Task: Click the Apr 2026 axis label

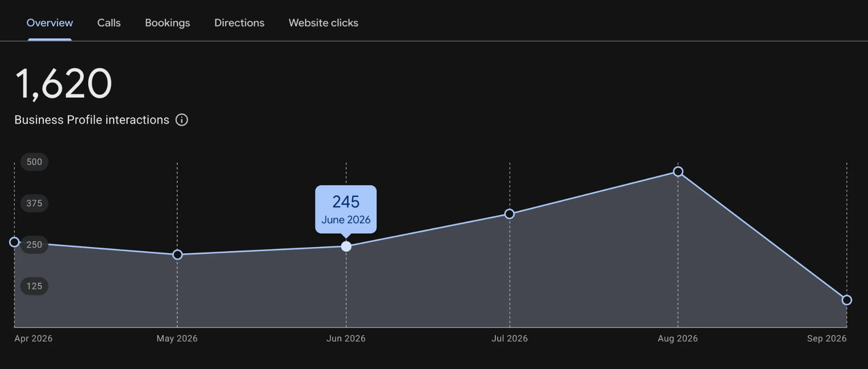Action: coord(33,338)
